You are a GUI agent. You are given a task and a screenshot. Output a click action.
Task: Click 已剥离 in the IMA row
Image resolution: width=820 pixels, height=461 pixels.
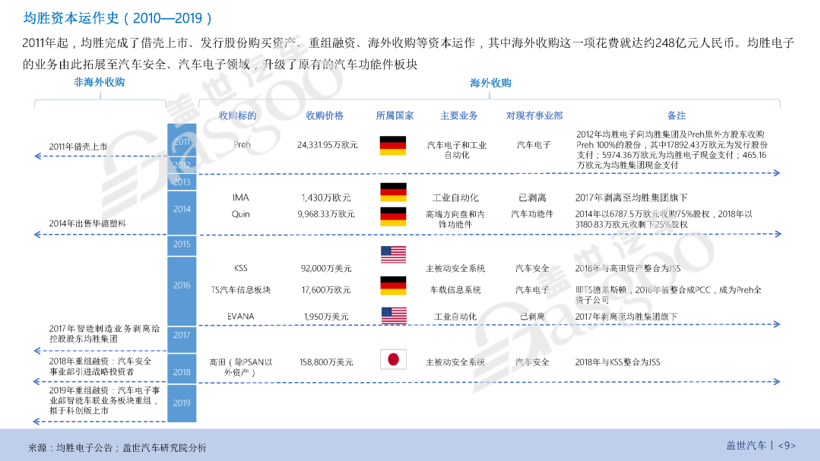coord(532,198)
